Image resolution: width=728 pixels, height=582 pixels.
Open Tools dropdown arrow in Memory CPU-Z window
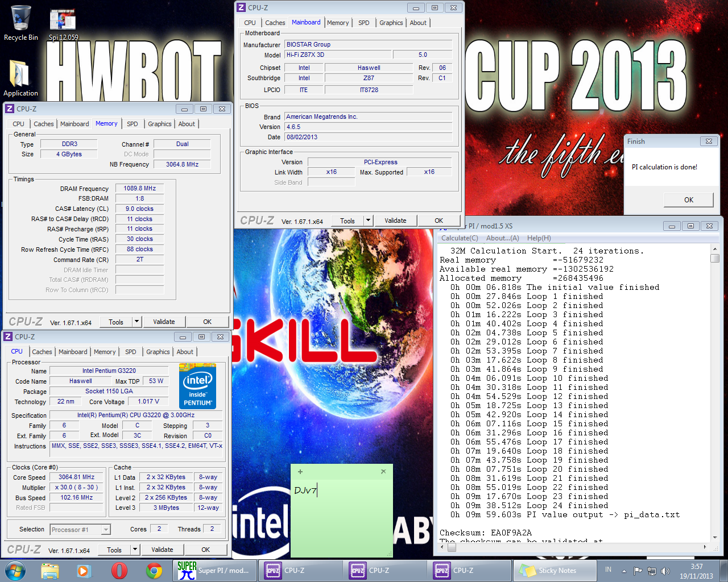(x=136, y=322)
